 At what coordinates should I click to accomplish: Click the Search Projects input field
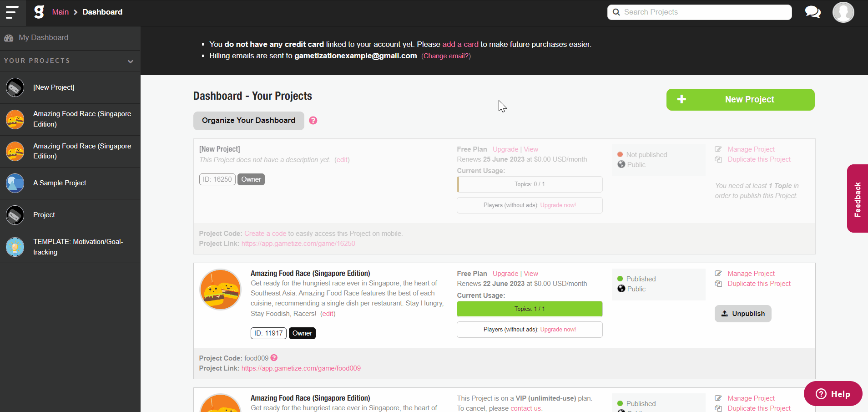[700, 12]
